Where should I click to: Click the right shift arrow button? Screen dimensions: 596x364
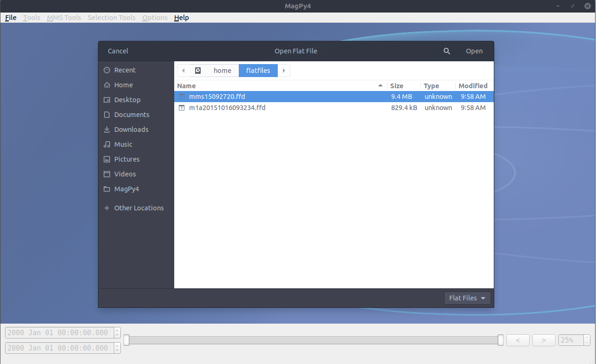coord(544,340)
